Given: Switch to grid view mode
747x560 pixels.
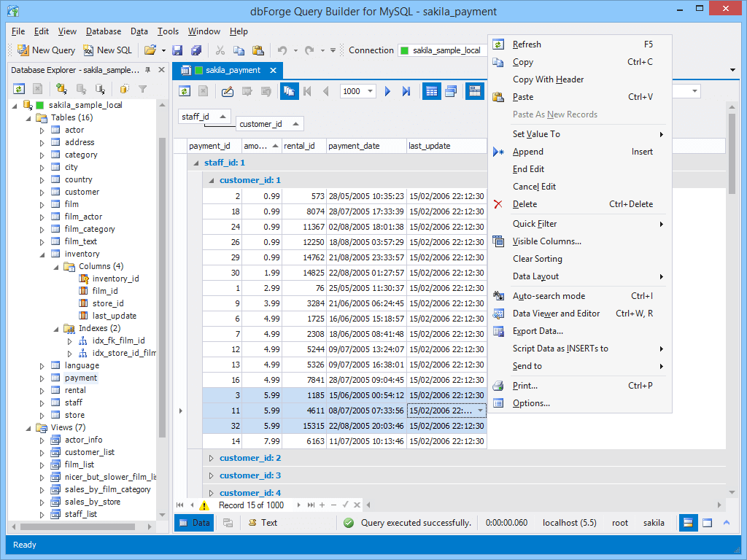Looking at the screenshot, I should (432, 91).
